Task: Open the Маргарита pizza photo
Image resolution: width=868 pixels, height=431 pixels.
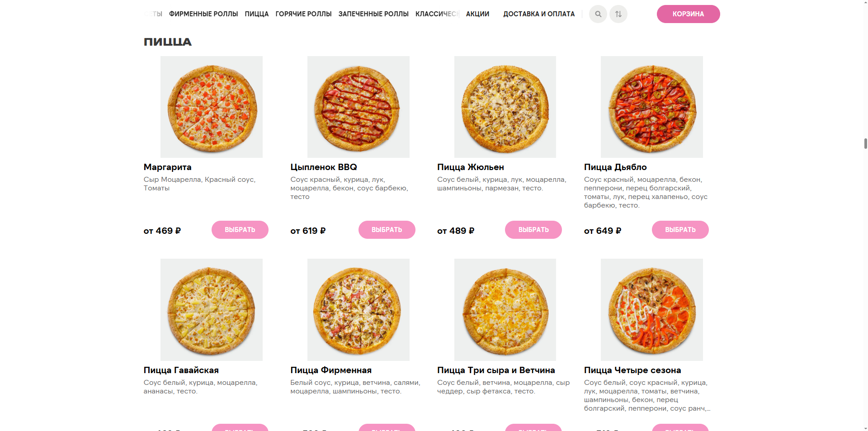Action: (x=211, y=107)
